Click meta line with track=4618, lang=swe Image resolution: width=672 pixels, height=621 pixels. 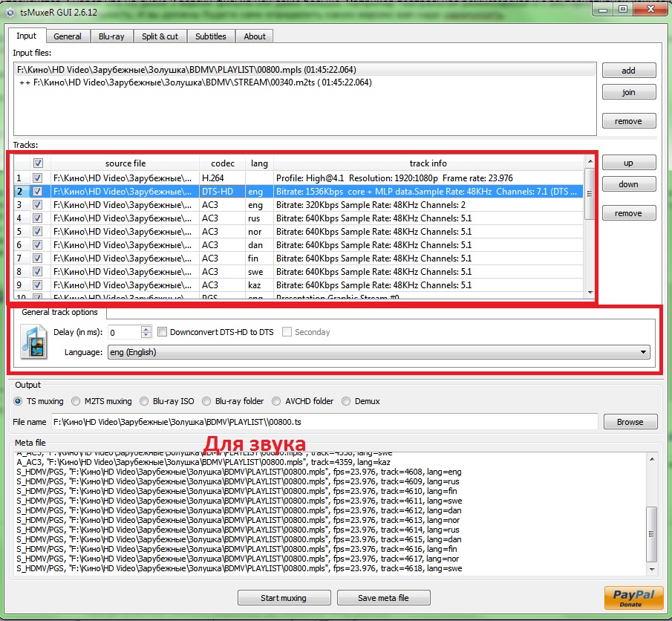coord(239,568)
